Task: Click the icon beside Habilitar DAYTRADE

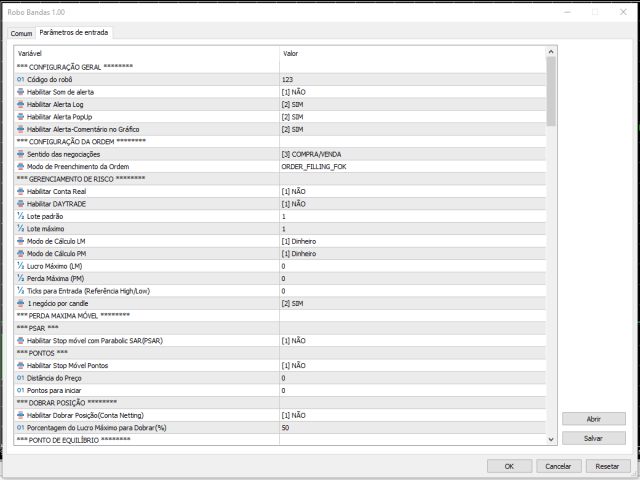Action: [x=20, y=204]
